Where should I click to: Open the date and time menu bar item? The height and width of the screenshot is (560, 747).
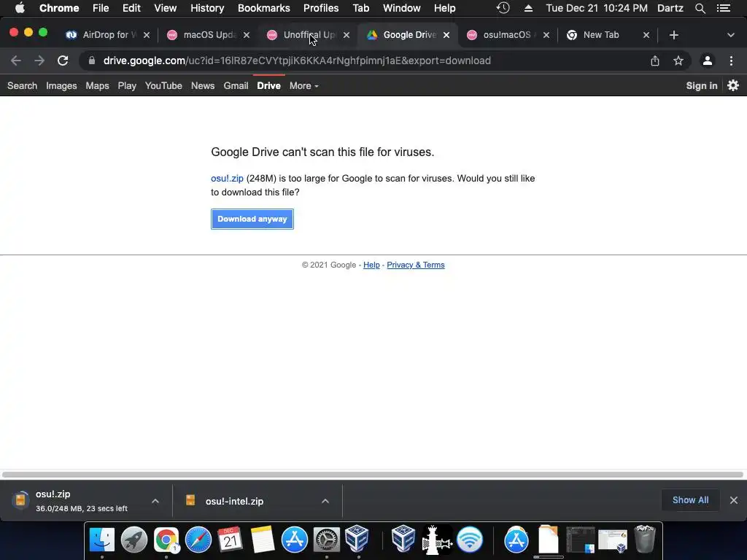pyautogui.click(x=597, y=8)
